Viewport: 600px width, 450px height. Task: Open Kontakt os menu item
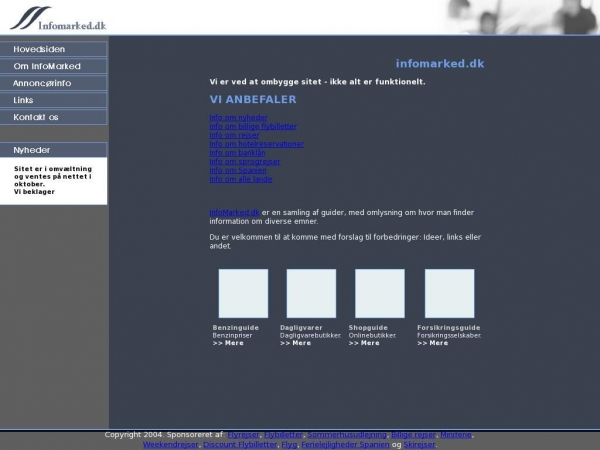click(54, 117)
